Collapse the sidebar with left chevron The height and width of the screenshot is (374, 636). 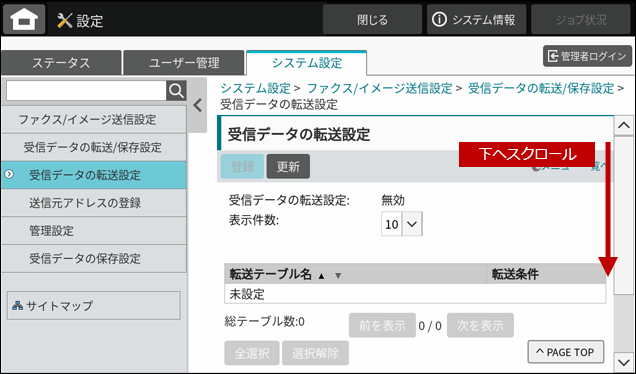[198, 105]
